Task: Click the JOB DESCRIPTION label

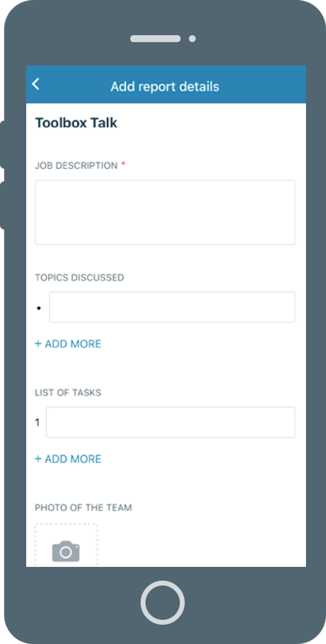Action: (x=76, y=165)
